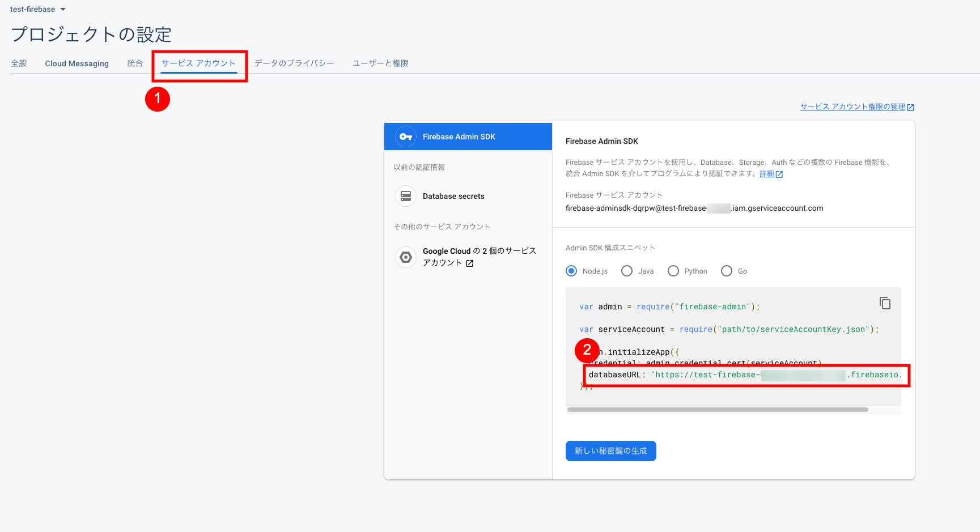Open サービス アカウント権限の管理 link

coord(852,107)
